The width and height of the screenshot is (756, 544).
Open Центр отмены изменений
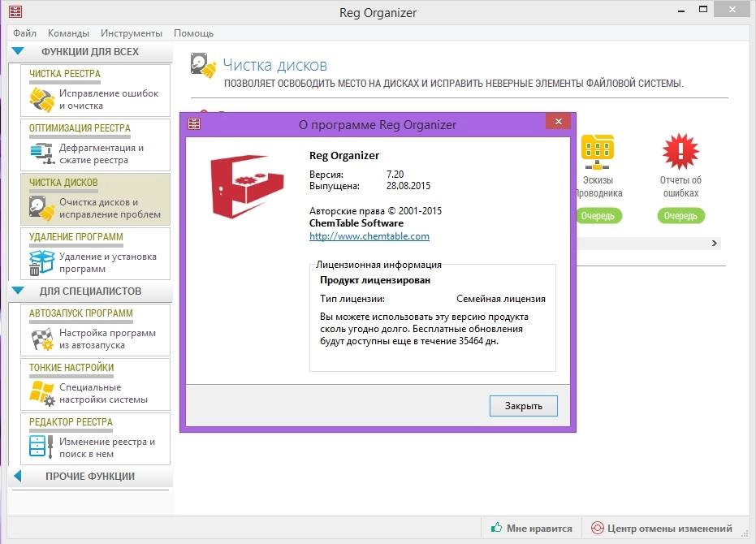tap(663, 528)
